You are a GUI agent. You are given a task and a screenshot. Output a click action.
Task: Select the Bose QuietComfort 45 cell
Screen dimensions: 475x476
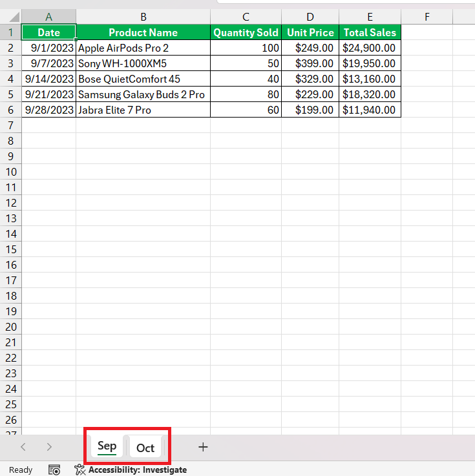click(x=143, y=79)
